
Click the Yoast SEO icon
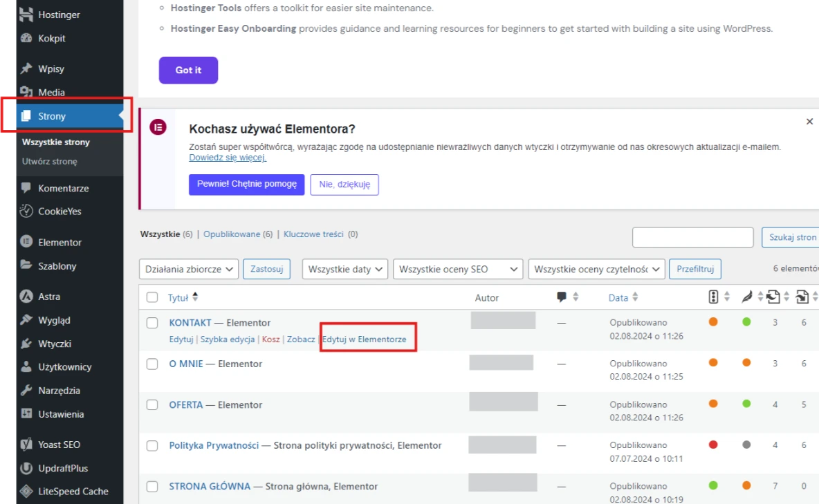26,445
